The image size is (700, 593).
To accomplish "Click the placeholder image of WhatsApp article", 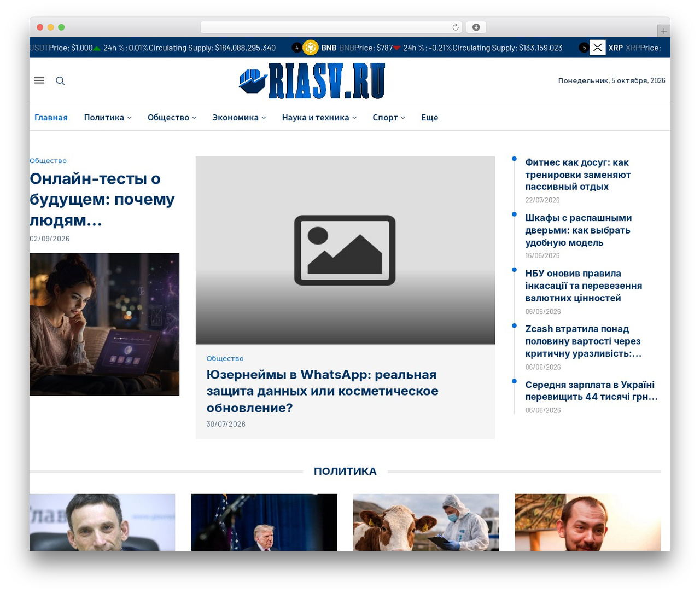I will click(x=345, y=251).
